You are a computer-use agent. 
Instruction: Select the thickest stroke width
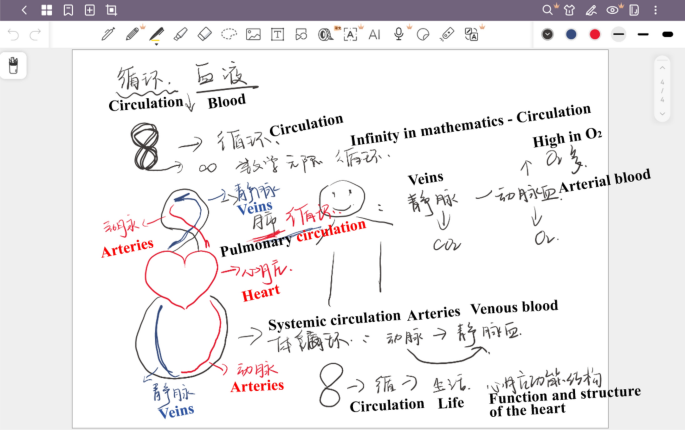pyautogui.click(x=667, y=34)
